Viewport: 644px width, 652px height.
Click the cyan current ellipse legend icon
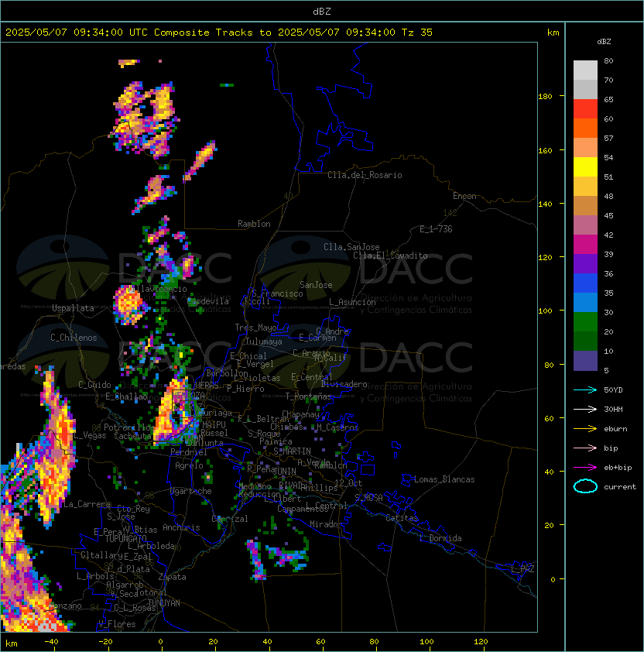point(585,486)
